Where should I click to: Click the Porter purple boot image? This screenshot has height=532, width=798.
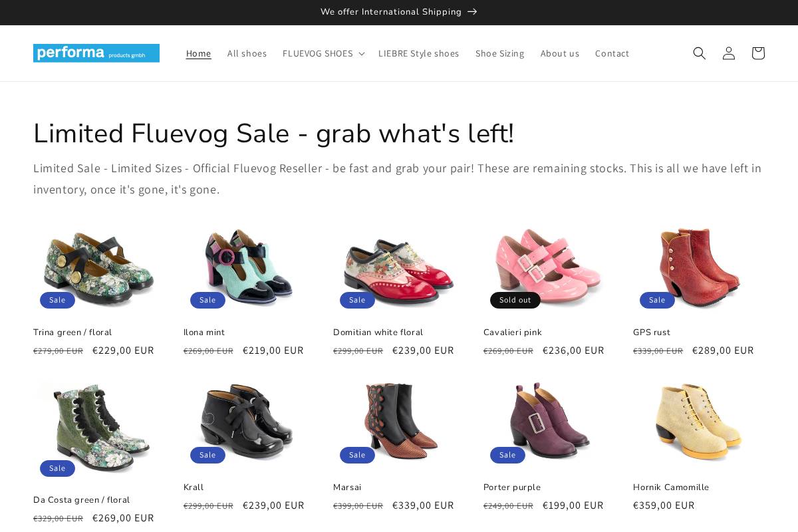pos(549,424)
